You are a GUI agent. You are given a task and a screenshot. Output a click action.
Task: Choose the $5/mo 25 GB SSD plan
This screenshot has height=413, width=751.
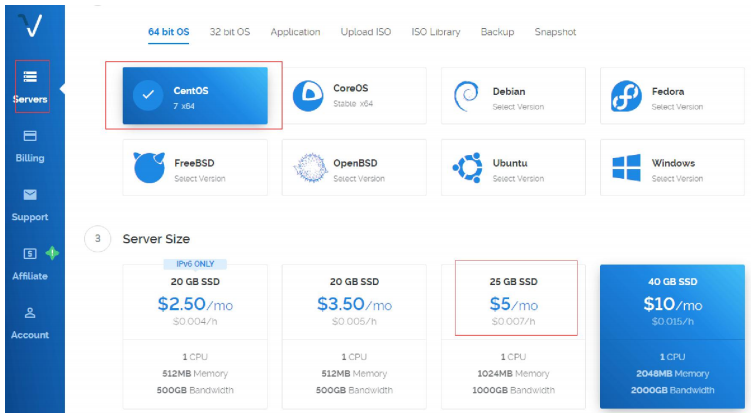(x=513, y=336)
